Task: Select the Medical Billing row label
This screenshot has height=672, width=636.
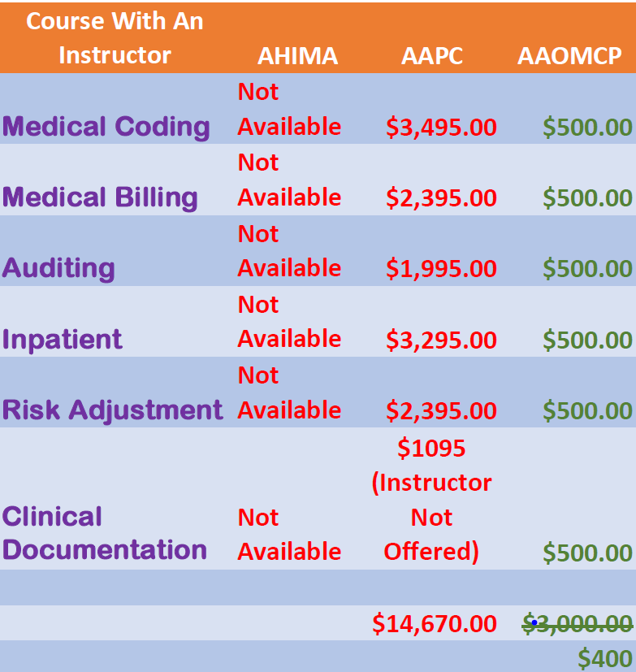Action: (x=100, y=197)
